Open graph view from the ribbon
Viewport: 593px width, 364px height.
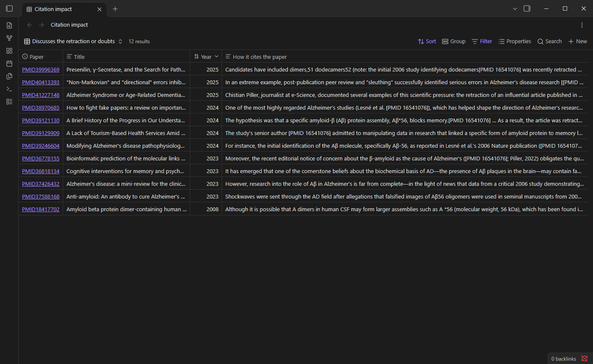click(x=9, y=38)
